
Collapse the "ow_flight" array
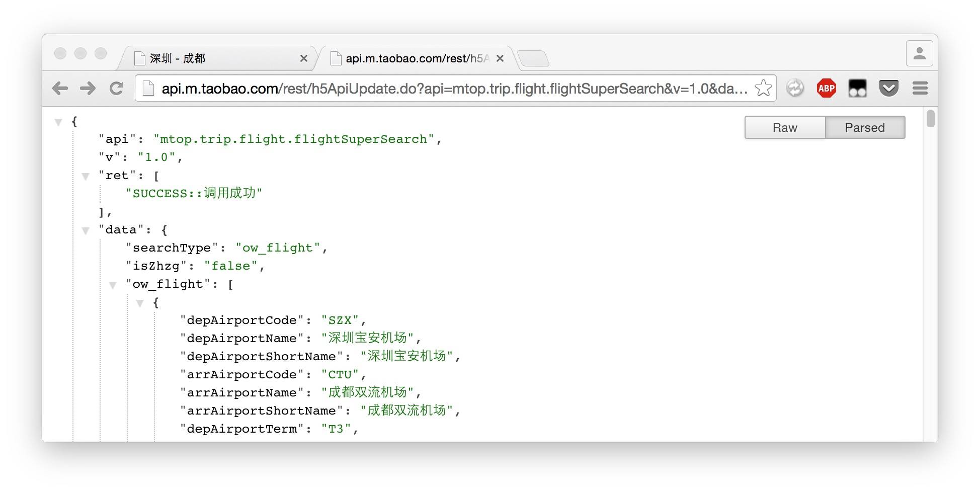pos(113,285)
